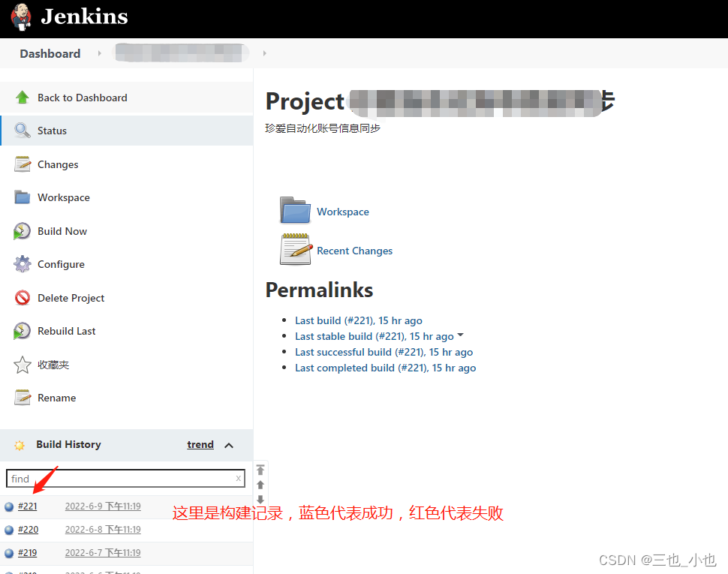Choose Rename in the sidebar
Screen dimensions: 728x574
[56, 398]
